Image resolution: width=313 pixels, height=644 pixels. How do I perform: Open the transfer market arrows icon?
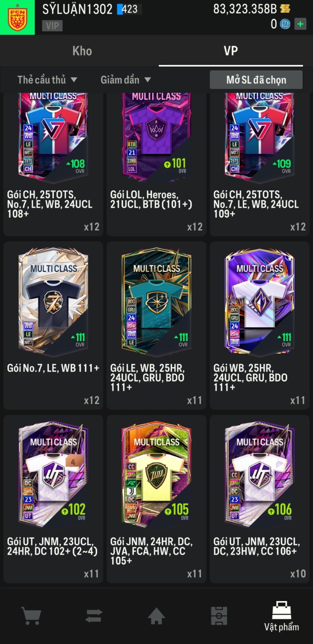[94, 616]
